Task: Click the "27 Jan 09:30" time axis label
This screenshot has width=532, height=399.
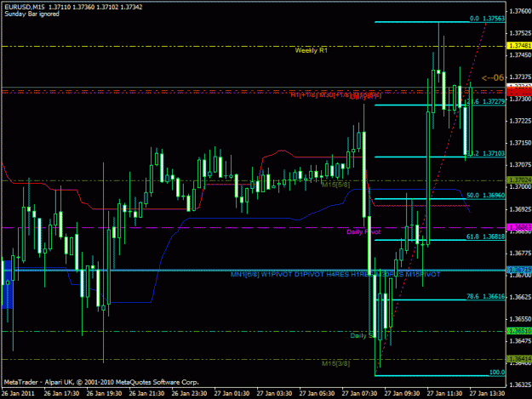Action: click(402, 394)
